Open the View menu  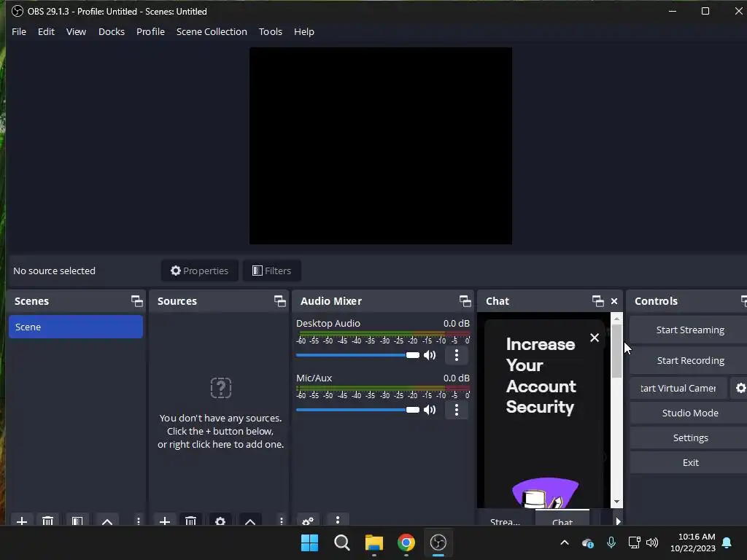[76, 31]
